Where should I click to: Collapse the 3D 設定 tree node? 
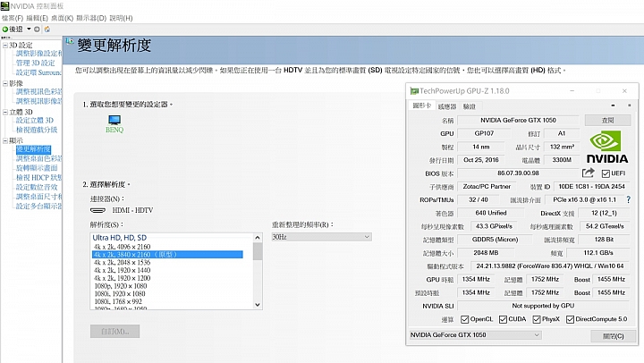(5, 45)
